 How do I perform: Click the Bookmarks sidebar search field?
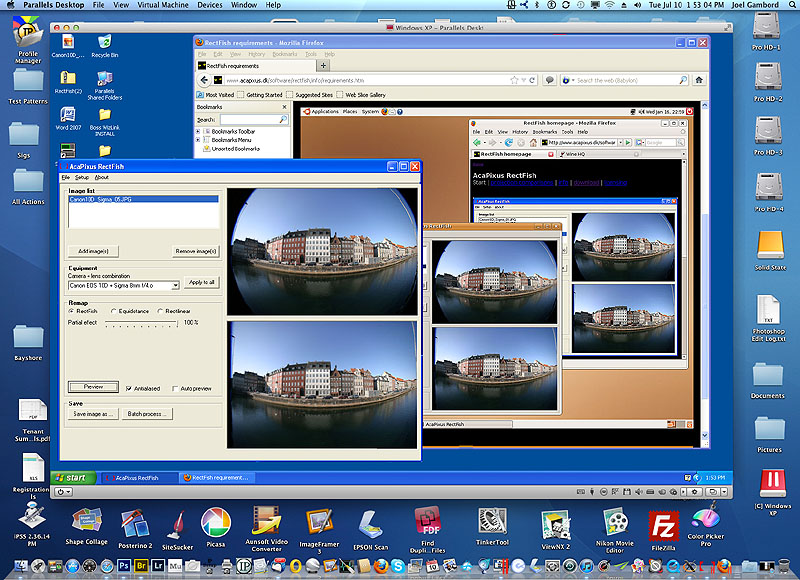254,119
